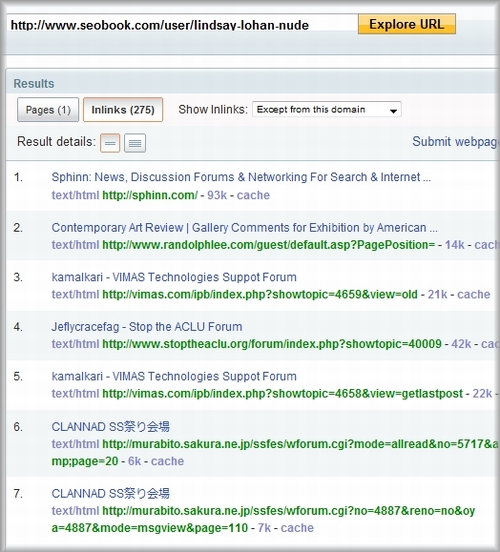Select the expanded result details view icon
This screenshot has height=552, width=500.
[x=135, y=143]
